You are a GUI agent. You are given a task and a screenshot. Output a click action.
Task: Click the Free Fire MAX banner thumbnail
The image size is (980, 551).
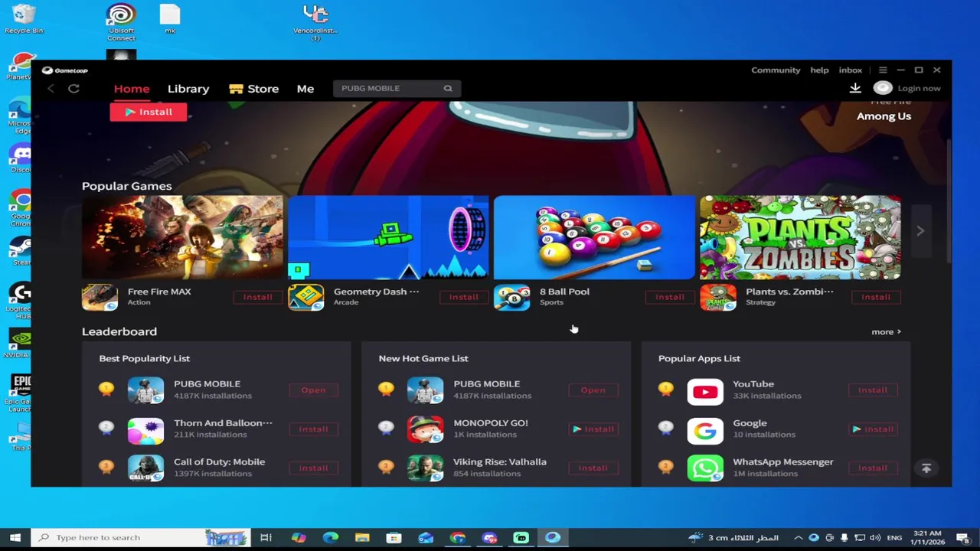pyautogui.click(x=182, y=237)
